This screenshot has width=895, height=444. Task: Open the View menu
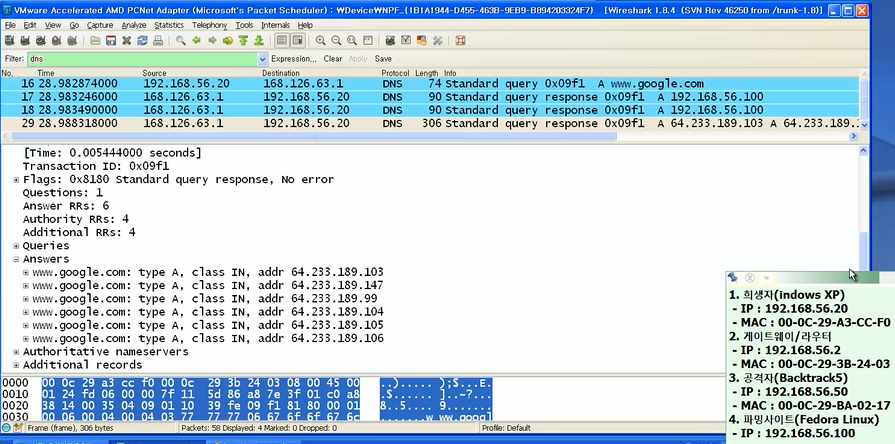pos(53,25)
